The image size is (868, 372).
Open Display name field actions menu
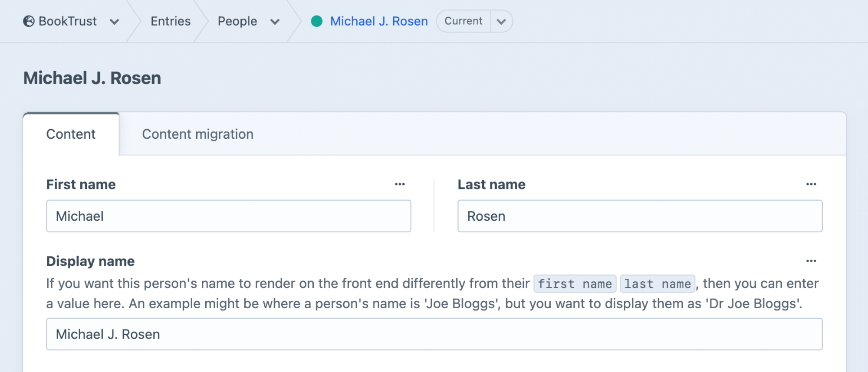tap(811, 261)
